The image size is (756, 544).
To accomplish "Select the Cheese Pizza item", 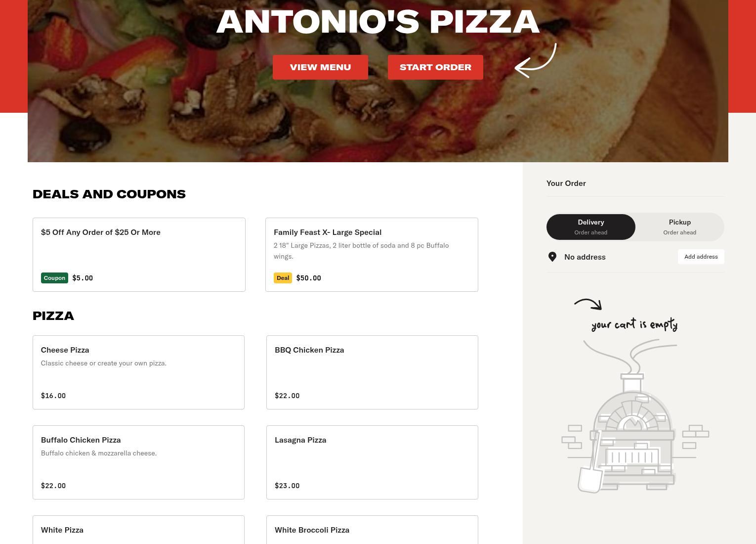I will [x=138, y=372].
